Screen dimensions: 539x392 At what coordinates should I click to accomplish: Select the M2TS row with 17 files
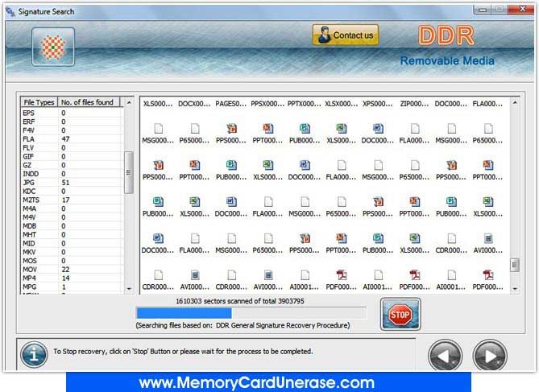pos(72,200)
